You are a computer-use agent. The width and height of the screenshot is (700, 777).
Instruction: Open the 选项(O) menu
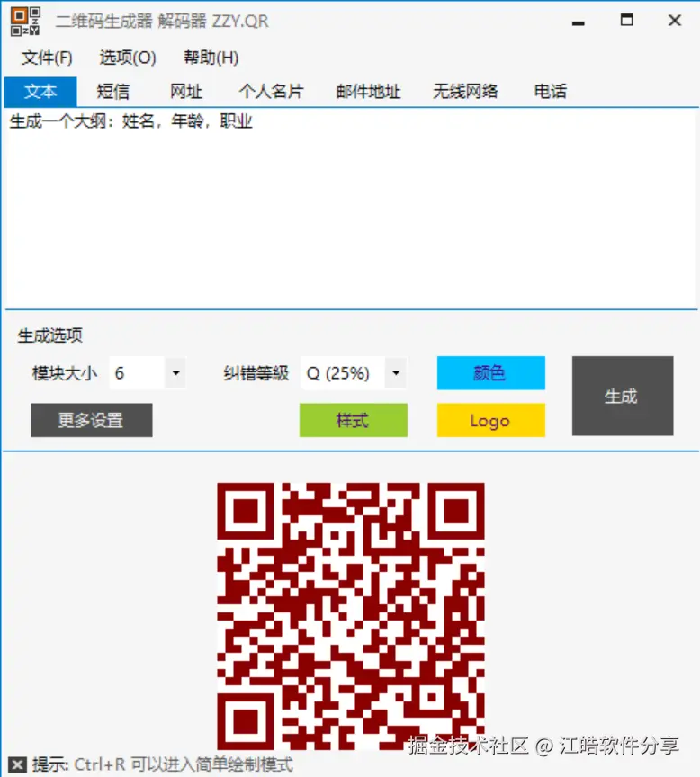click(x=128, y=58)
